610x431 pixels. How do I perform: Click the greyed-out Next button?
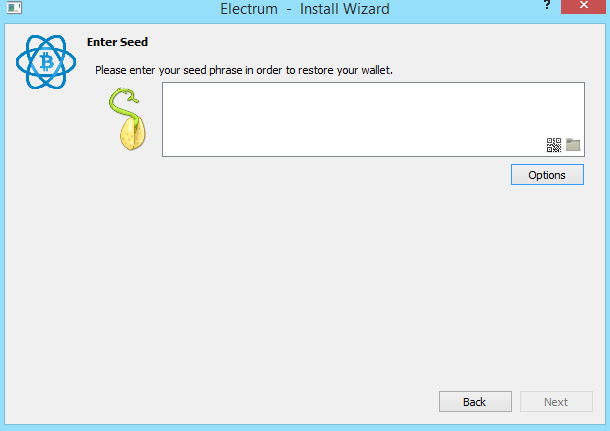pos(556,401)
